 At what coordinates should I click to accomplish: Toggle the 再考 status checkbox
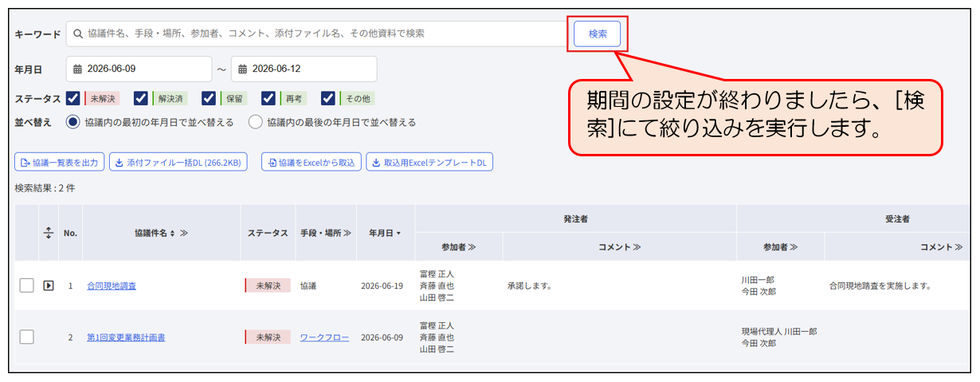pyautogui.click(x=269, y=98)
